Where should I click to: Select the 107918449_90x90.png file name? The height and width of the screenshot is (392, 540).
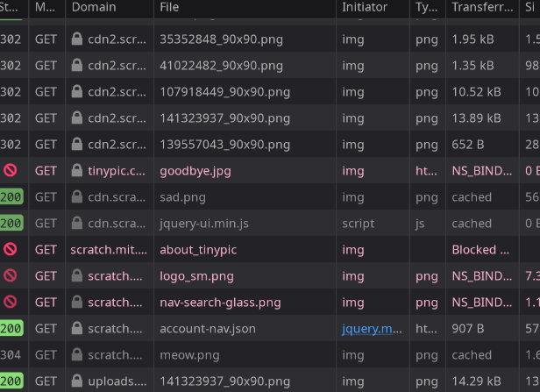225,92
